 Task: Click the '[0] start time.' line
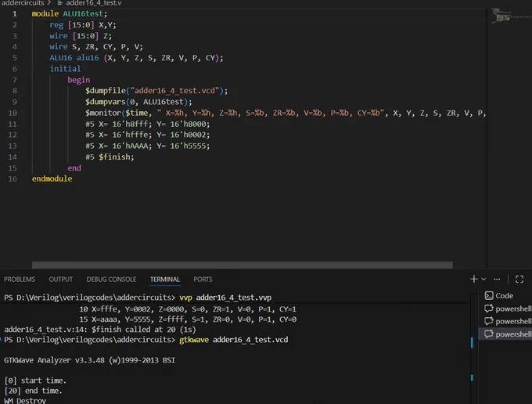coord(35,381)
